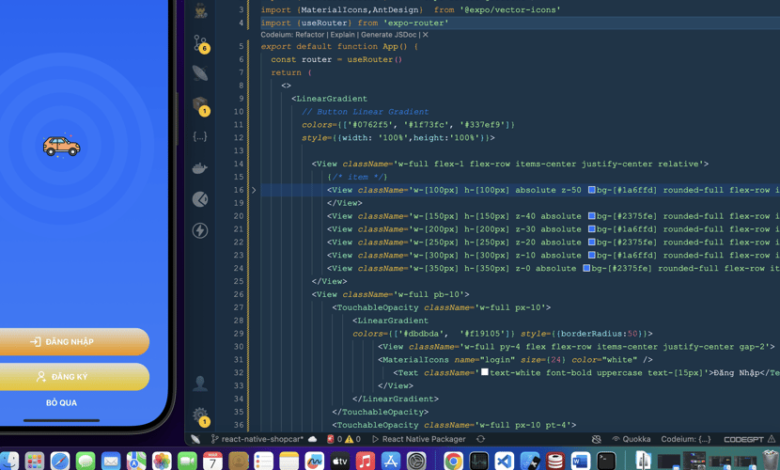Open color swatch for bg-[#2375fe] on line 22
This screenshot has height=470, width=780.
(x=591, y=242)
